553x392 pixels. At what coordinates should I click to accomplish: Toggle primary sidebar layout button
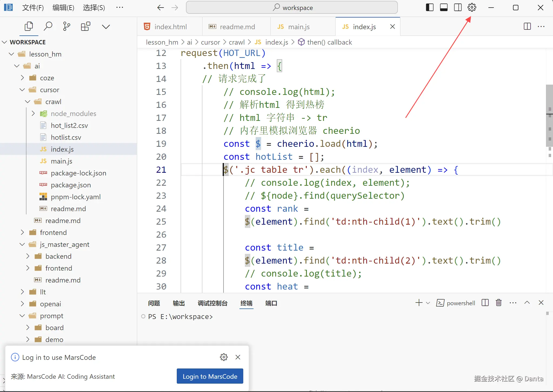[x=429, y=8]
